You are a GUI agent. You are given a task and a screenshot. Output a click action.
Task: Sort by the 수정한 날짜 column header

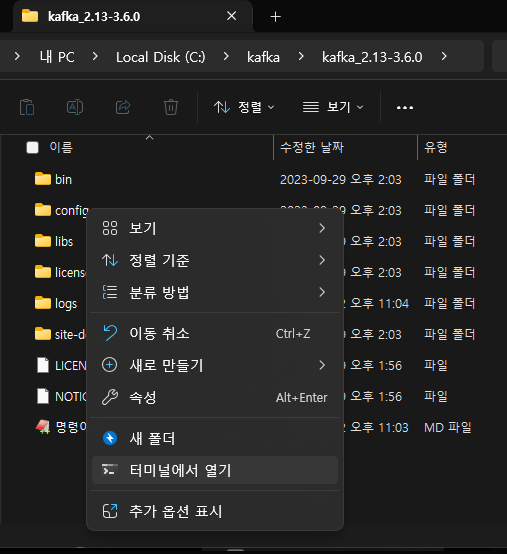(x=312, y=147)
